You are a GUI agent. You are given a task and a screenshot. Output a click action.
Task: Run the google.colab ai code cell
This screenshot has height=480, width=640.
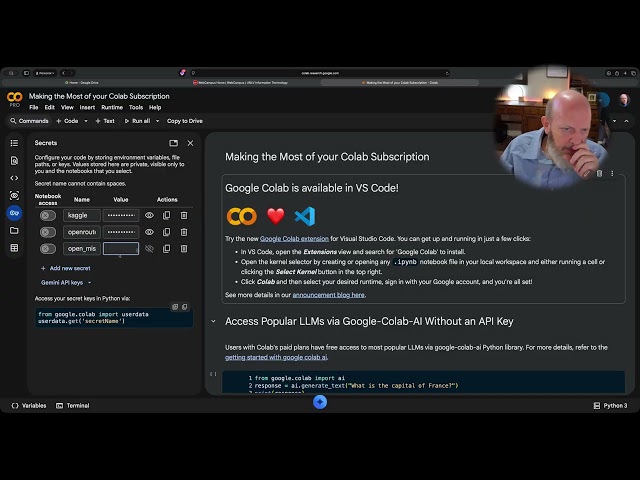pos(213,374)
